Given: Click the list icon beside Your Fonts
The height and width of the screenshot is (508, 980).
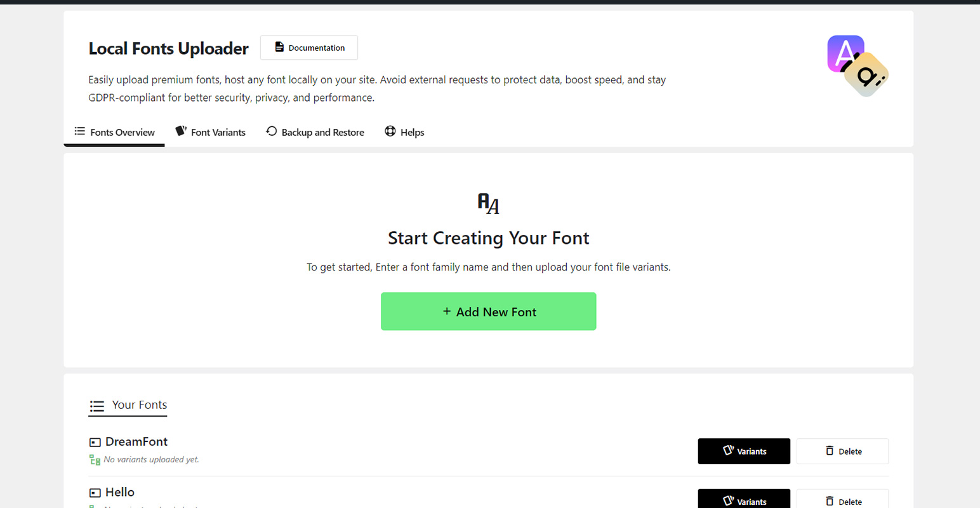Looking at the screenshot, I should coord(97,406).
